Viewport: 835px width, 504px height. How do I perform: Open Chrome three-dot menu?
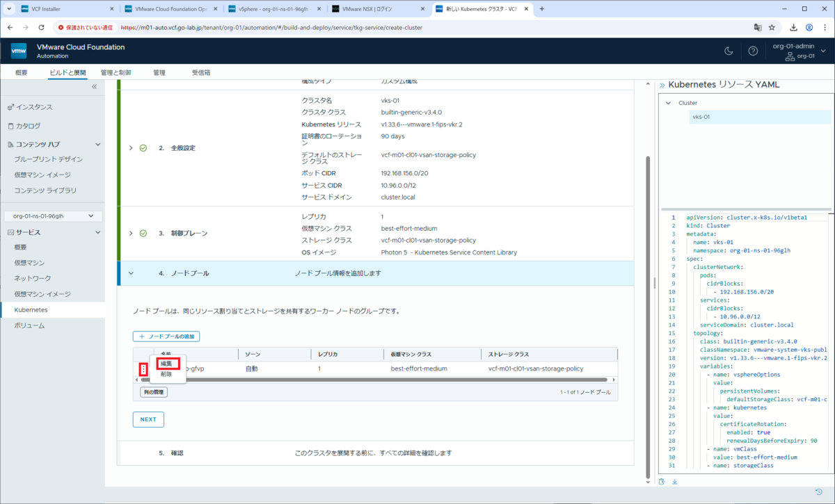[825, 28]
